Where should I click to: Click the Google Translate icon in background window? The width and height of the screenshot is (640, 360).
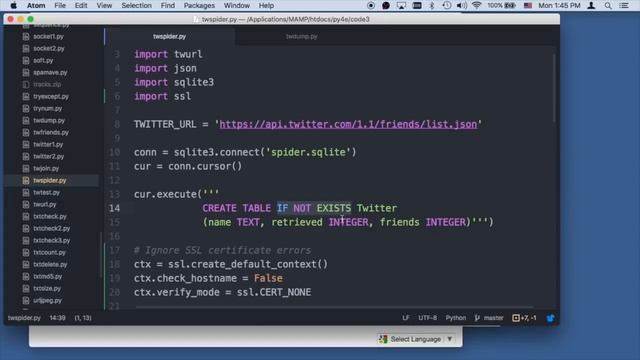(383, 339)
